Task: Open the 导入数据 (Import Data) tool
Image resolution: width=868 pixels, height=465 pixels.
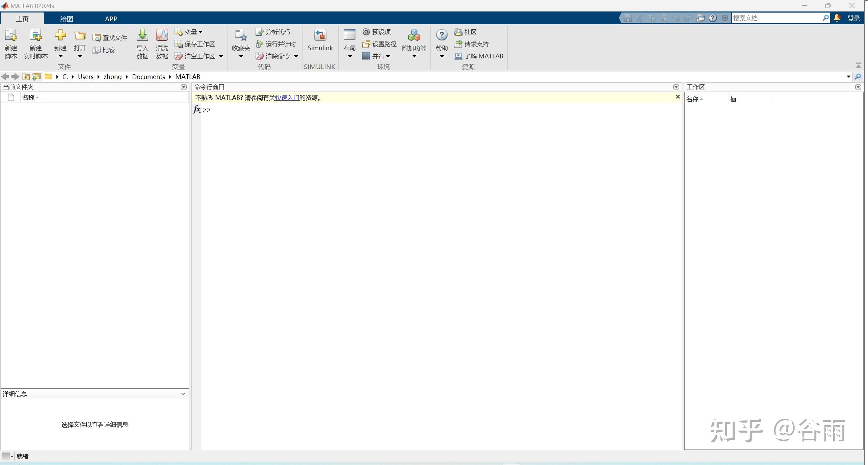Action: pyautogui.click(x=142, y=44)
